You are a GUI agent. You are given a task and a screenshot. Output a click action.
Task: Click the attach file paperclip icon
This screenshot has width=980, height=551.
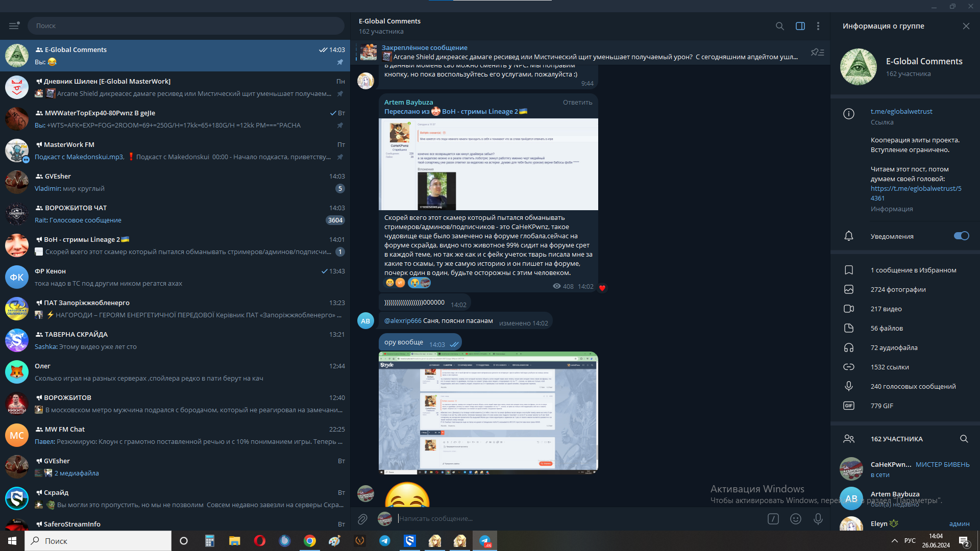tap(362, 519)
